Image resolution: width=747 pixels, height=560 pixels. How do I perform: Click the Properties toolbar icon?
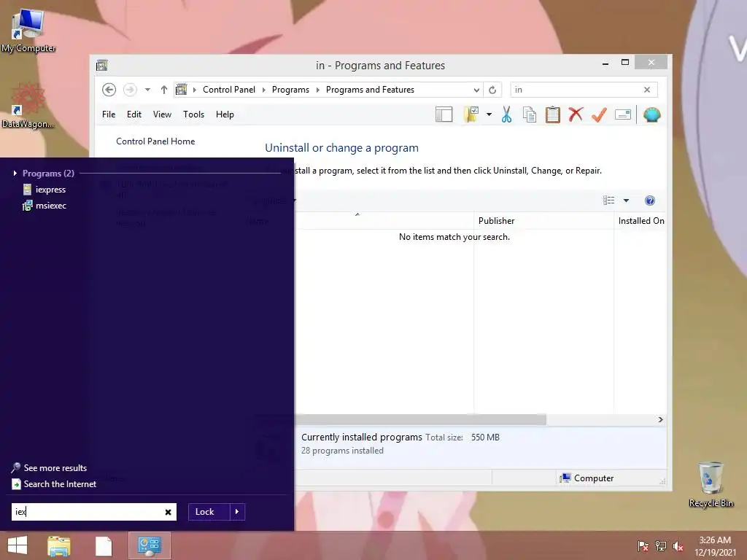tap(623, 114)
